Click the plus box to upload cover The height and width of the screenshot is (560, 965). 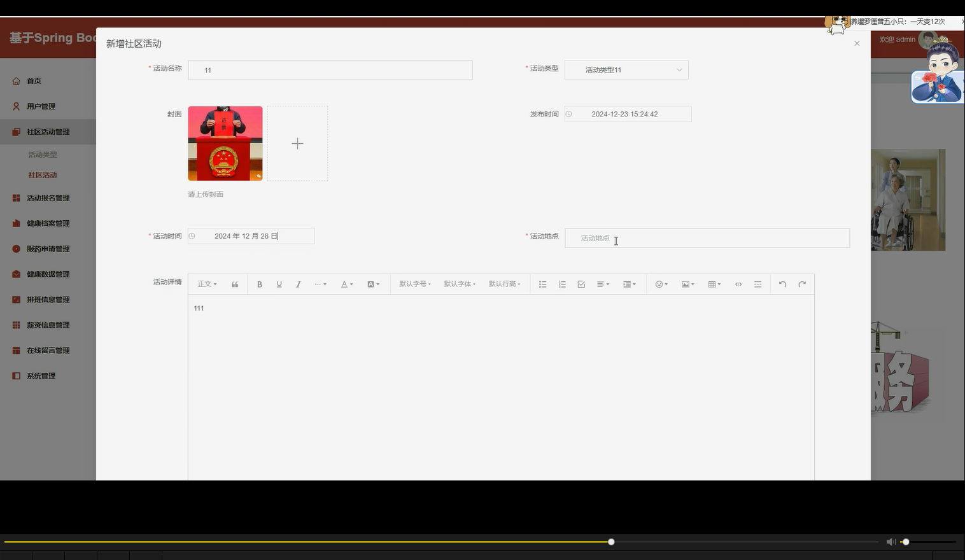(297, 143)
